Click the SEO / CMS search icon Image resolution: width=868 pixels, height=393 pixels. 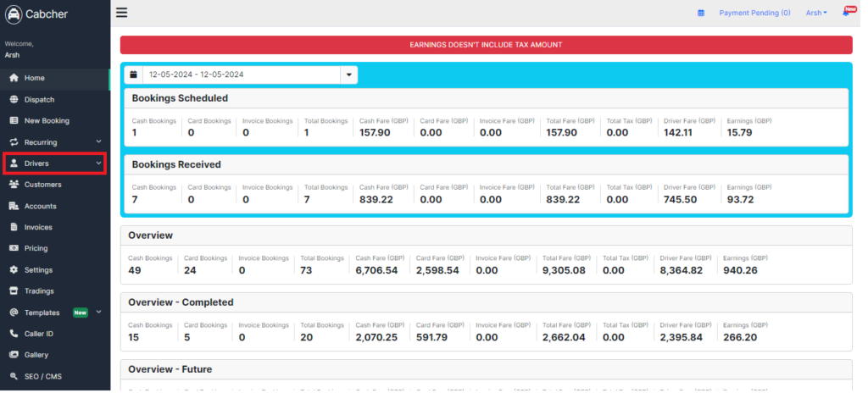pyautogui.click(x=14, y=376)
